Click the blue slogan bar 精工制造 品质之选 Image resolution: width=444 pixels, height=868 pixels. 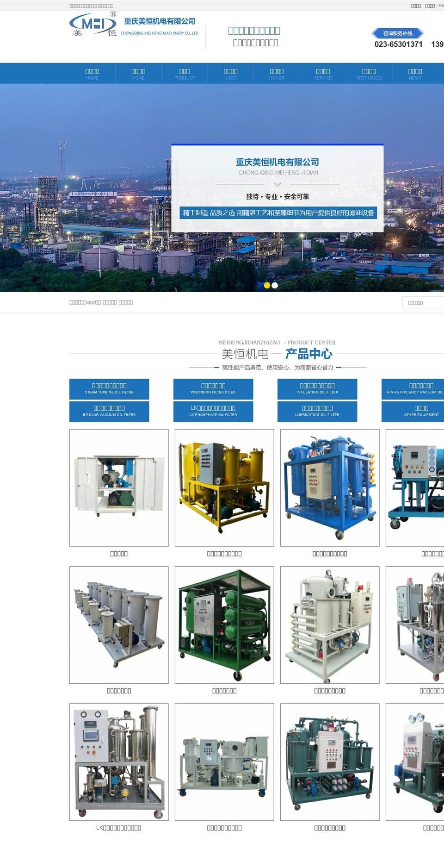coord(278,213)
